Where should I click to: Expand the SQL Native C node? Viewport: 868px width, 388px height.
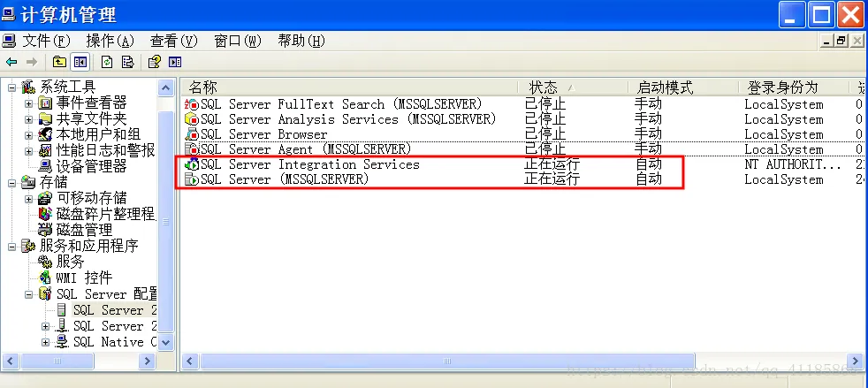(45, 343)
